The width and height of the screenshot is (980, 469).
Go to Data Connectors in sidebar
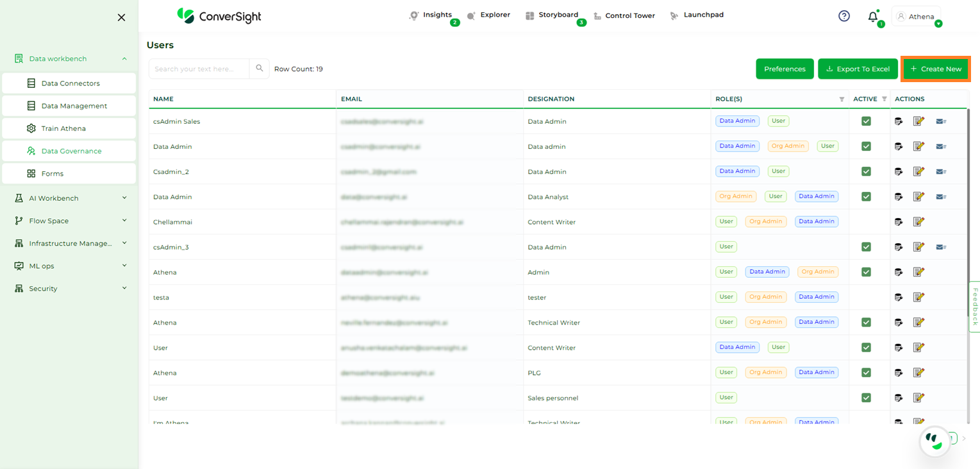point(70,83)
